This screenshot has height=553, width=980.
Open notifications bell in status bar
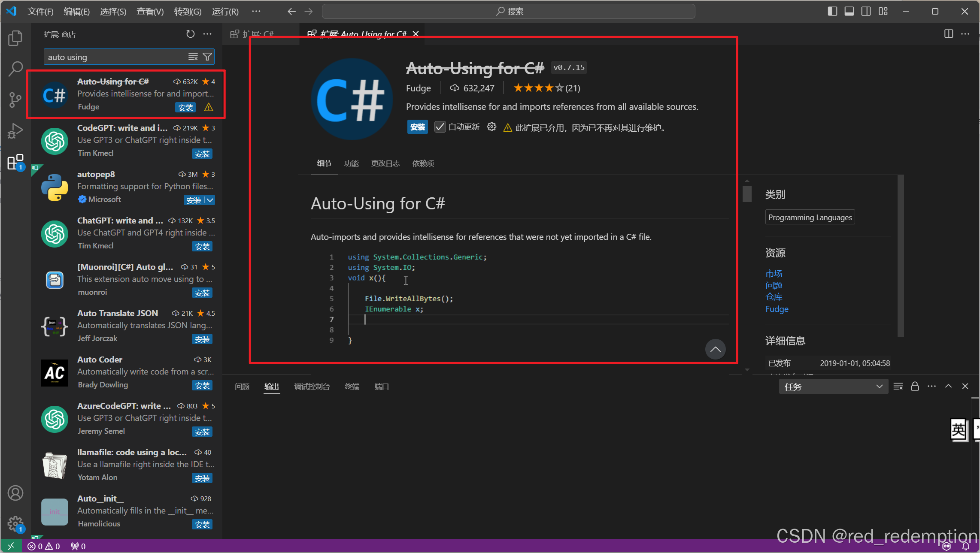click(966, 546)
